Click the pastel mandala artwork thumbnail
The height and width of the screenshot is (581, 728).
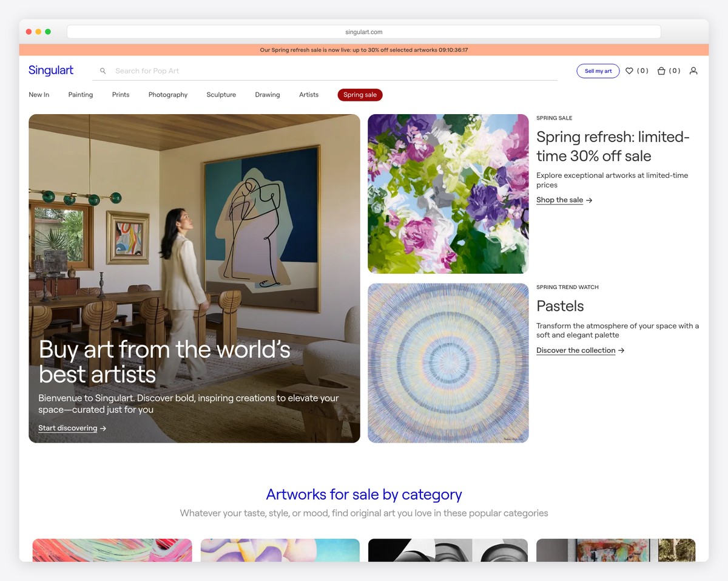(448, 362)
